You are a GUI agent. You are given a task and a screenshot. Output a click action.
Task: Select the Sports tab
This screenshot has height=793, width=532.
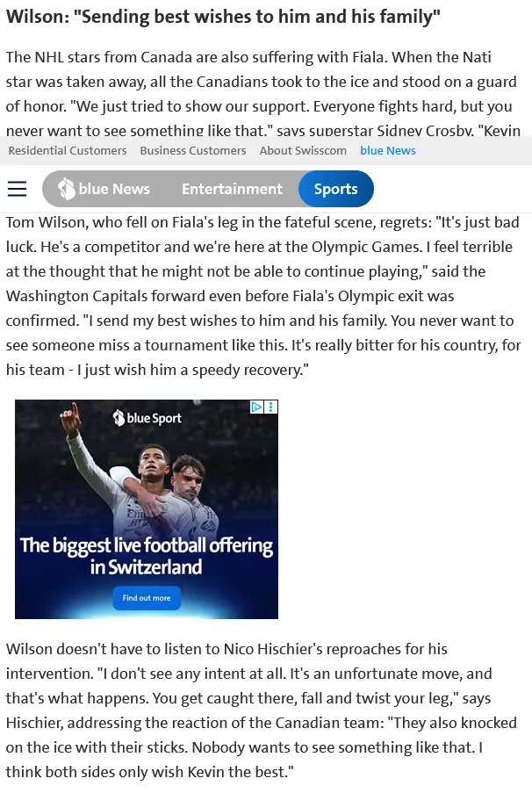335,189
